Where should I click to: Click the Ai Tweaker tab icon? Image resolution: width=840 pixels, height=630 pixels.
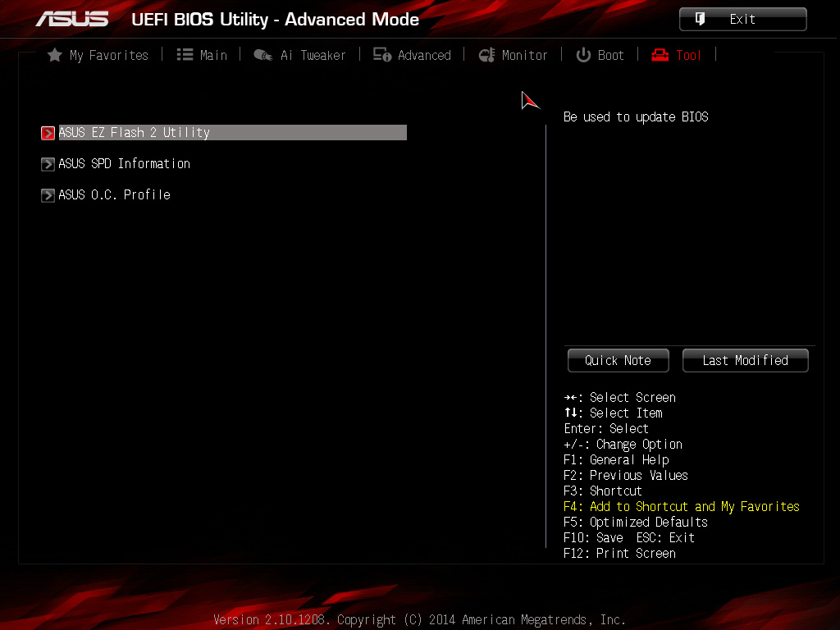tap(263, 55)
